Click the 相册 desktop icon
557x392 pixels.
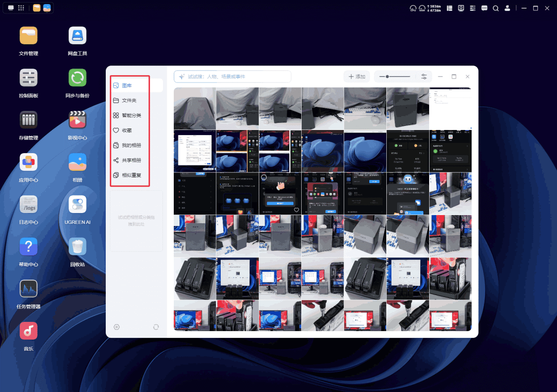[77, 162]
